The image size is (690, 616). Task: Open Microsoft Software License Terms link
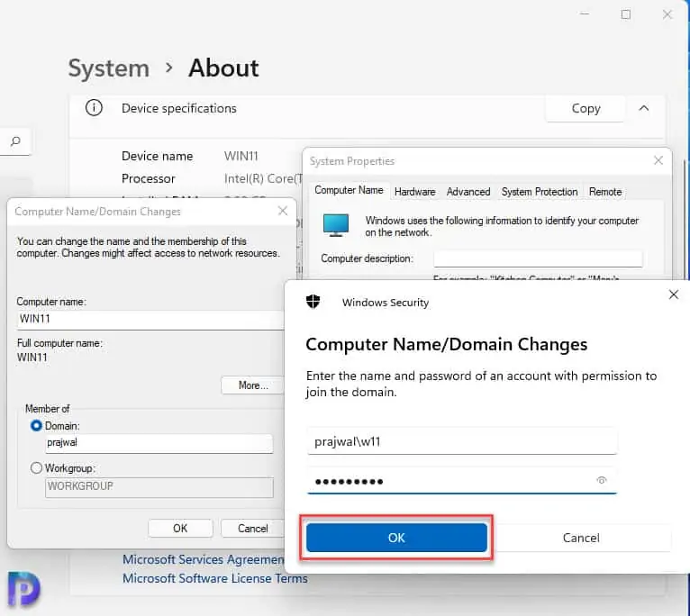(x=214, y=578)
